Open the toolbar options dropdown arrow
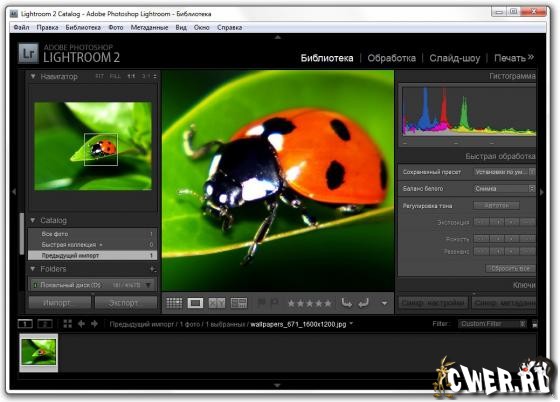 click(384, 303)
